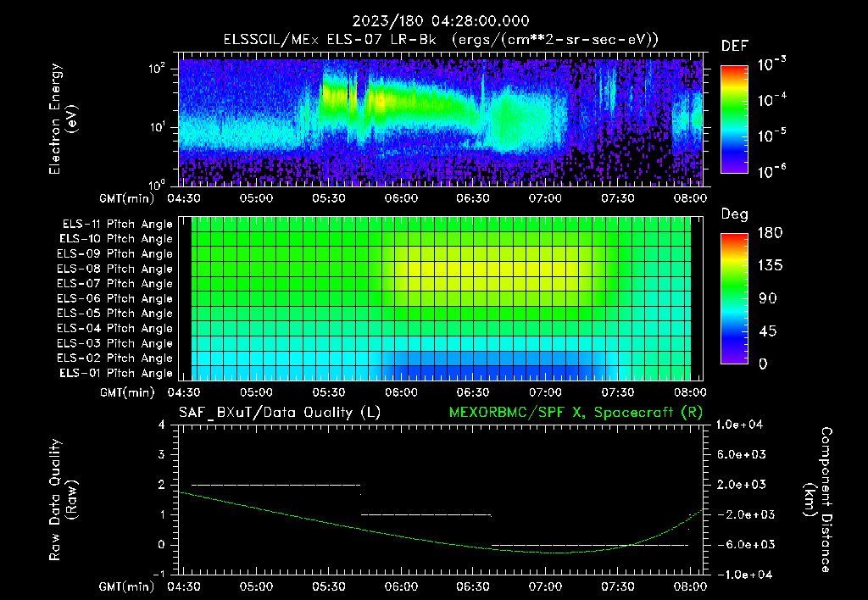The width and height of the screenshot is (868, 600).
Task: Select the ELS-02 Pitch Angle row label
Action: pos(115,358)
